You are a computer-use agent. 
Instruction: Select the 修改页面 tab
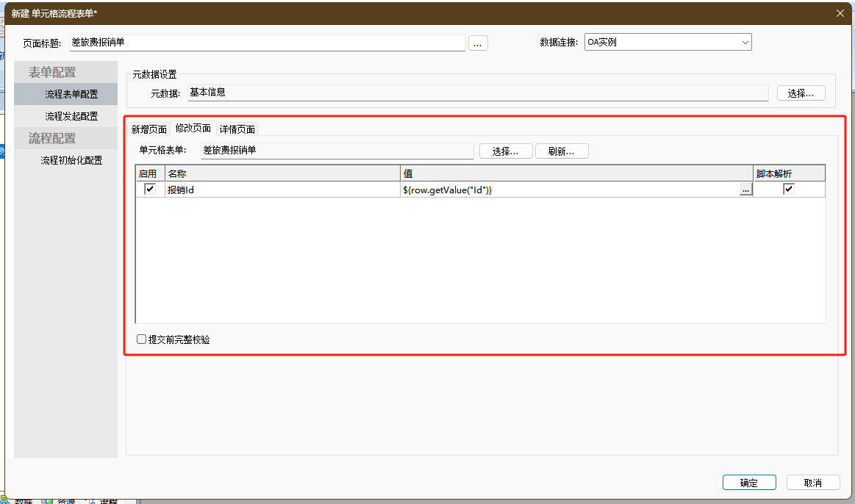[x=193, y=129]
